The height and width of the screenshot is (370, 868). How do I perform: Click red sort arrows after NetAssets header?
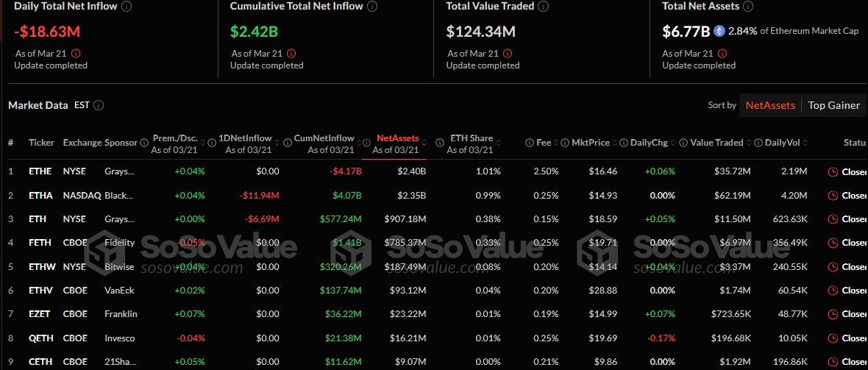[424, 144]
